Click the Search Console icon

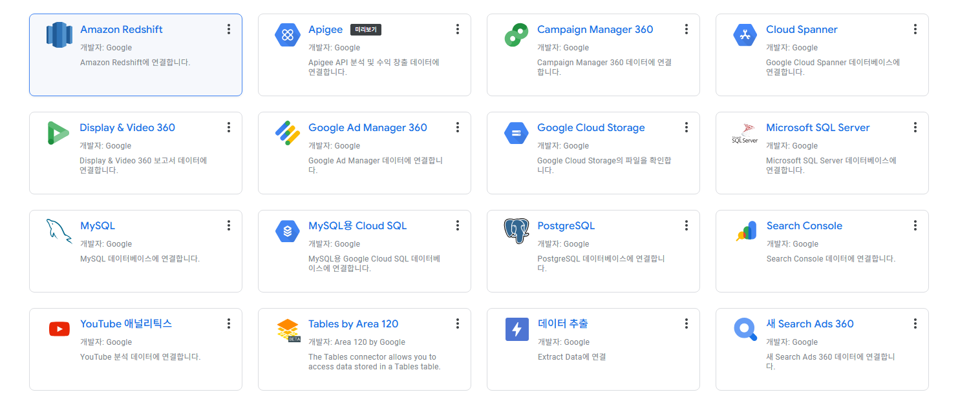(x=746, y=231)
